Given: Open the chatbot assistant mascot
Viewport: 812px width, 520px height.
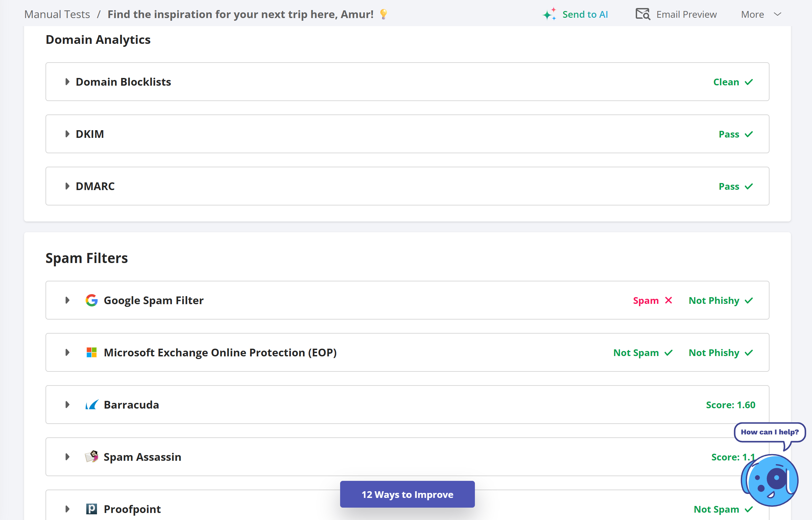Looking at the screenshot, I should [x=770, y=480].
